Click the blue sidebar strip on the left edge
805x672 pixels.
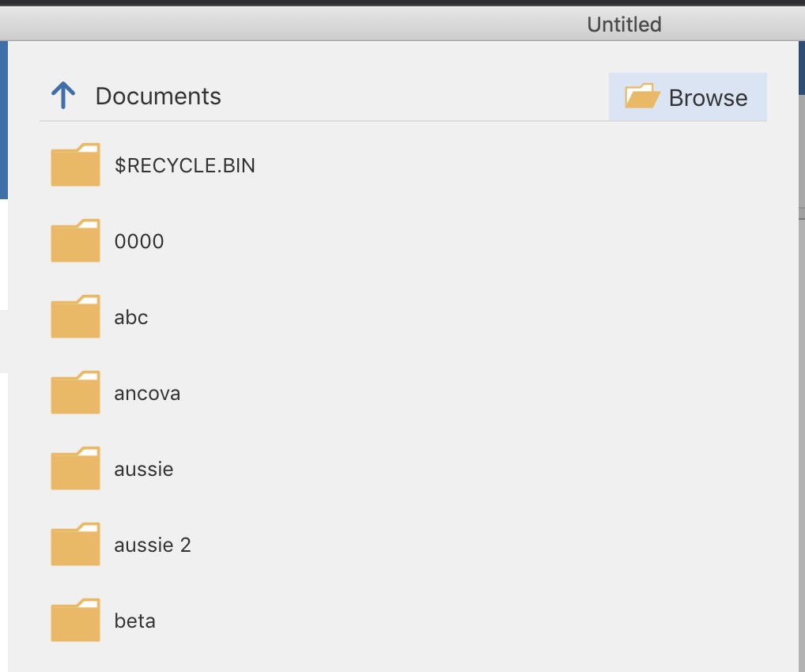point(4,119)
